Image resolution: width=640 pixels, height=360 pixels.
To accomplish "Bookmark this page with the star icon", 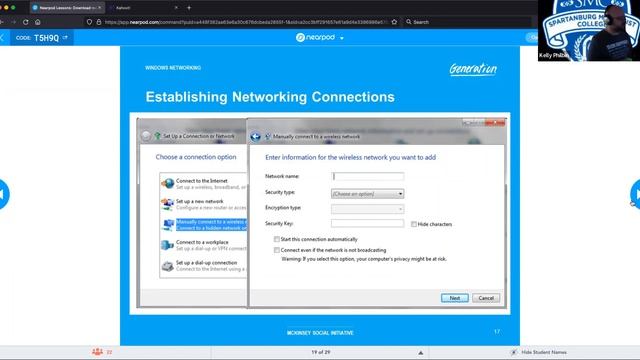I will 394,22.
